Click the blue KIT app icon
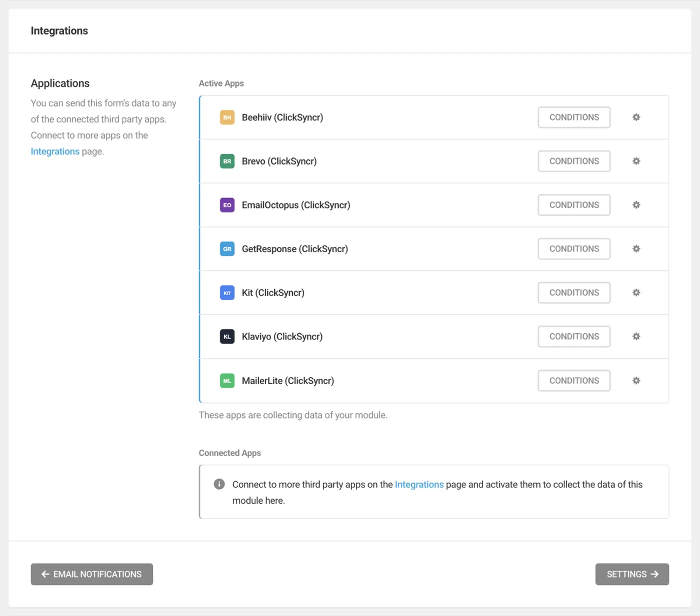The width and height of the screenshot is (700, 616). coord(227,292)
